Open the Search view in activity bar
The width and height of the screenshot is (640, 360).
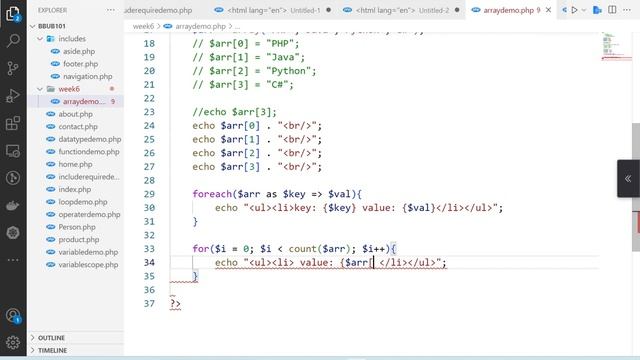coord(13,40)
